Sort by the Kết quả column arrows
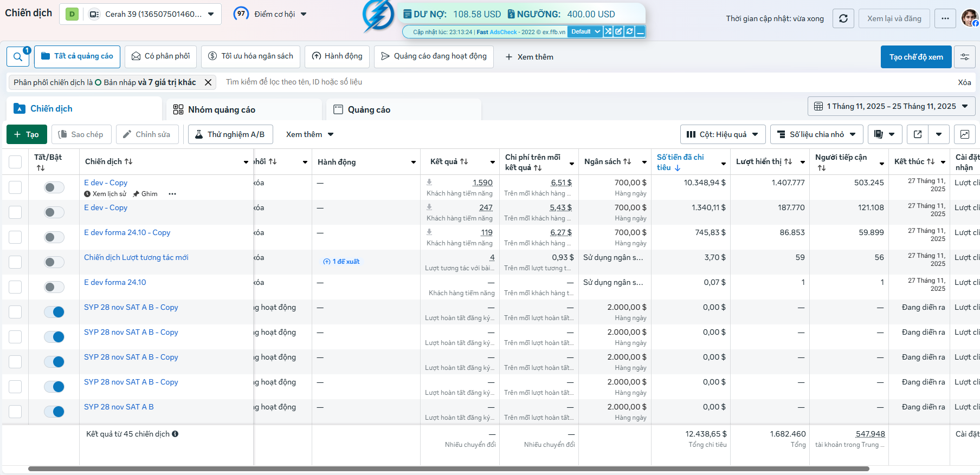Image resolution: width=980 pixels, height=475 pixels. pos(464,161)
